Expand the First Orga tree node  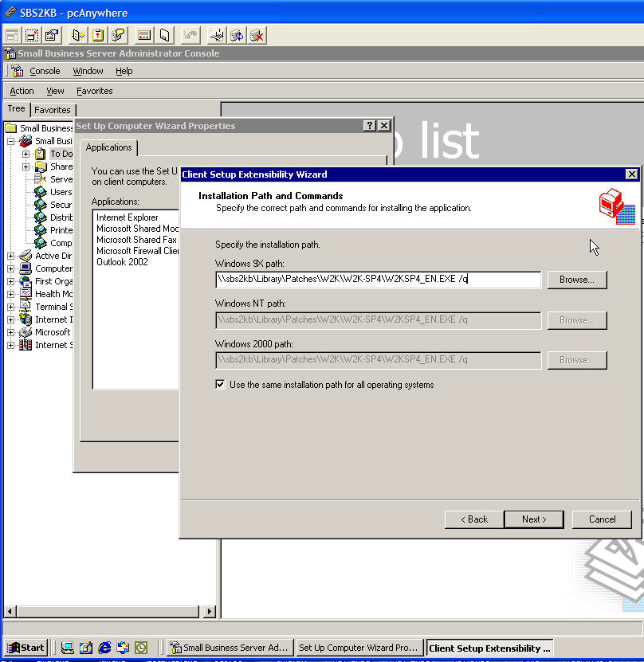pyautogui.click(x=11, y=281)
